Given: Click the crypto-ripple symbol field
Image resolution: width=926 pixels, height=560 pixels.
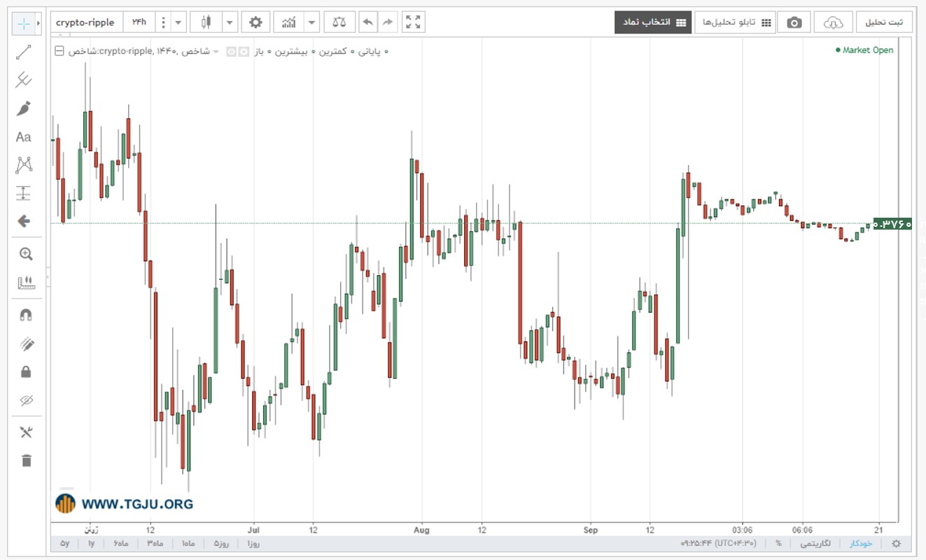Looking at the screenshot, I should click(85, 22).
